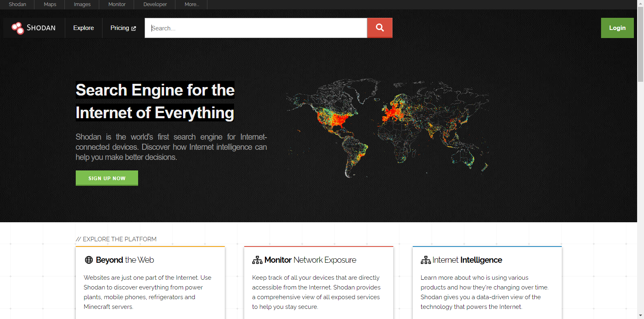
Task: Open Images in the top bar
Action: click(82, 4)
